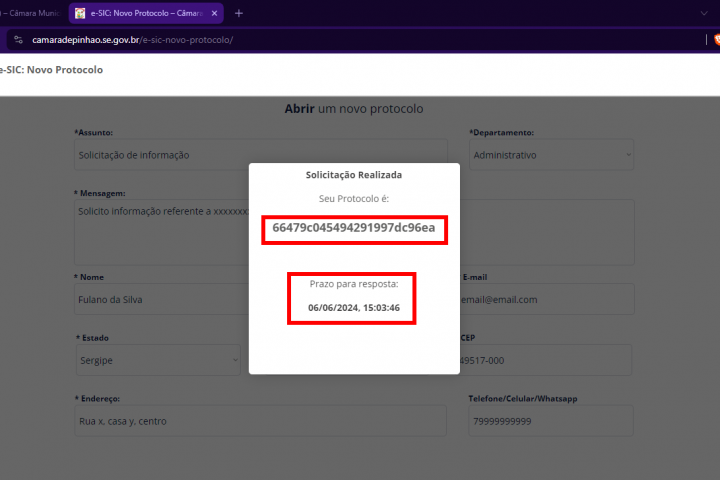This screenshot has width=720, height=480.
Task: Click the Brave shield icon
Action: pyautogui.click(x=711, y=40)
